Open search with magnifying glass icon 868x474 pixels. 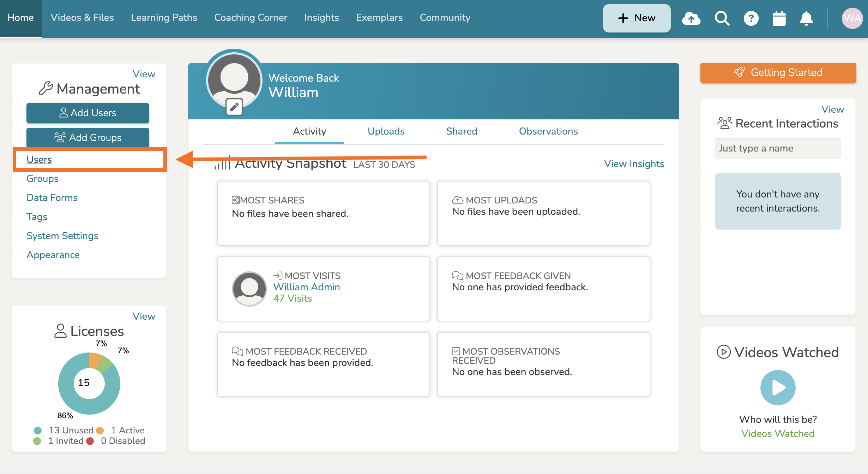click(722, 18)
